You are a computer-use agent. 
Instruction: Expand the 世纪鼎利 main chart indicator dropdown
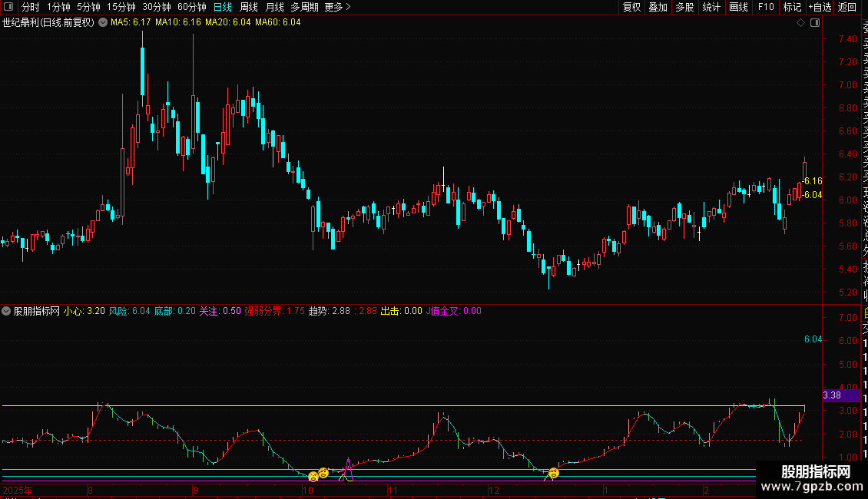point(103,22)
